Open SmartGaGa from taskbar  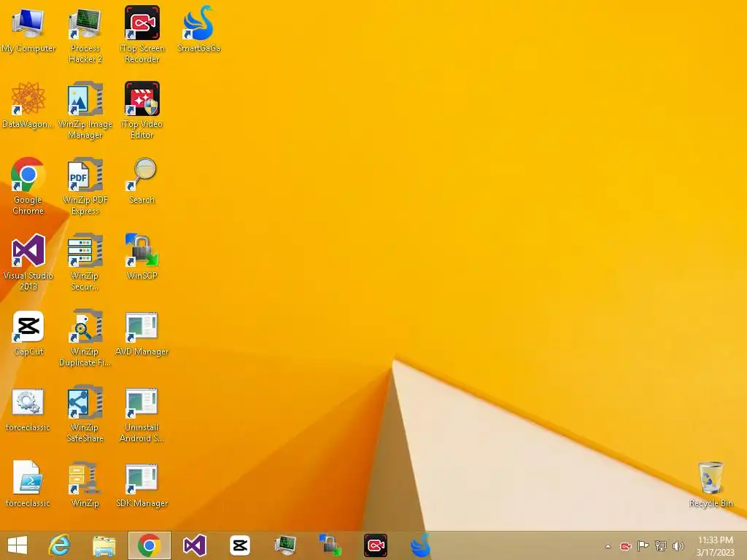click(421, 545)
